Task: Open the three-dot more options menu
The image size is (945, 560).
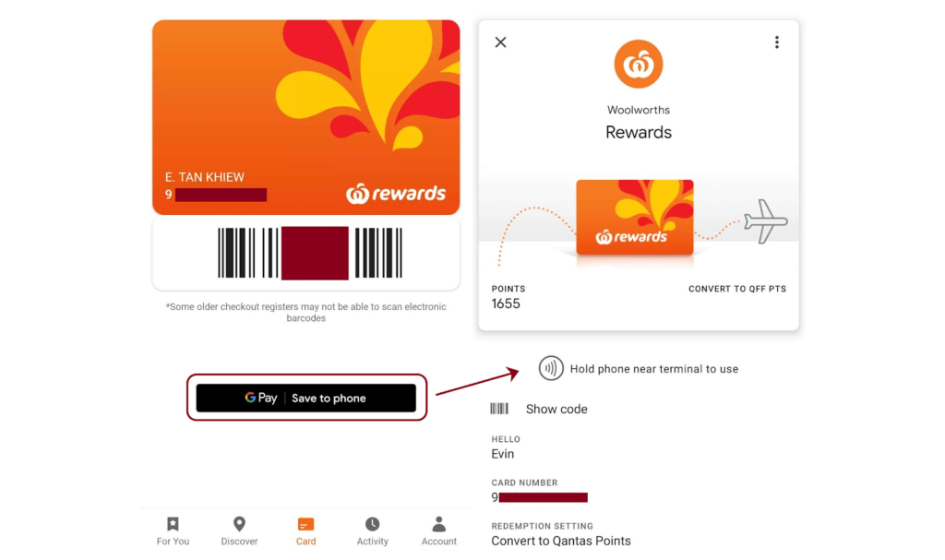Action: (777, 42)
